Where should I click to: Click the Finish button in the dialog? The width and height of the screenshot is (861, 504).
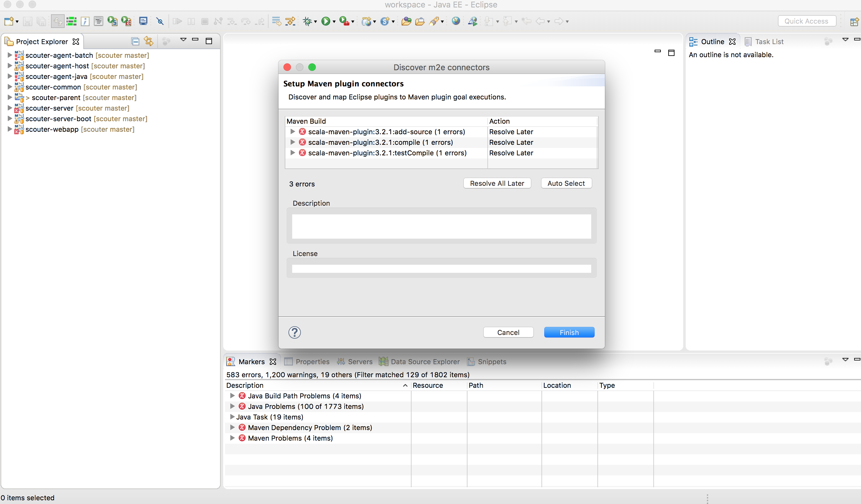(569, 332)
